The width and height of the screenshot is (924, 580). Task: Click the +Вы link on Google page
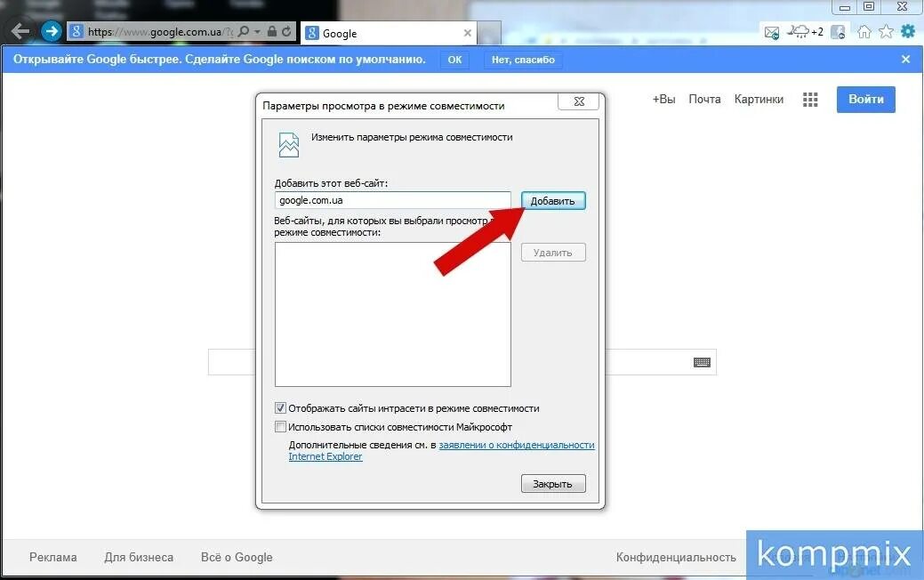tap(663, 99)
